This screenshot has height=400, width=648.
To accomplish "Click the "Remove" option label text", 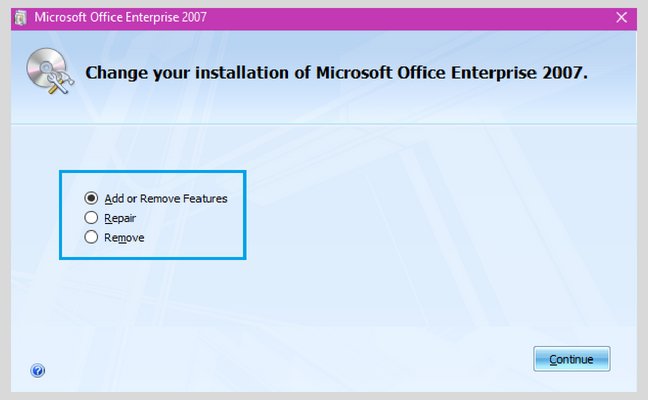I will pos(124,238).
